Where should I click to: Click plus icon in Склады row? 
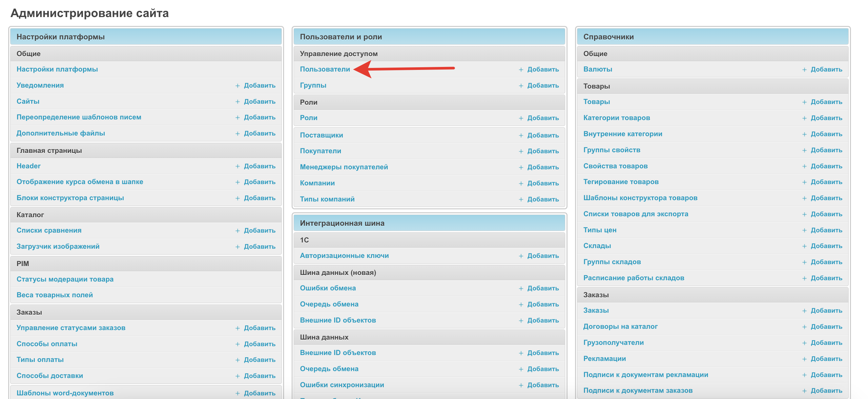pos(804,246)
